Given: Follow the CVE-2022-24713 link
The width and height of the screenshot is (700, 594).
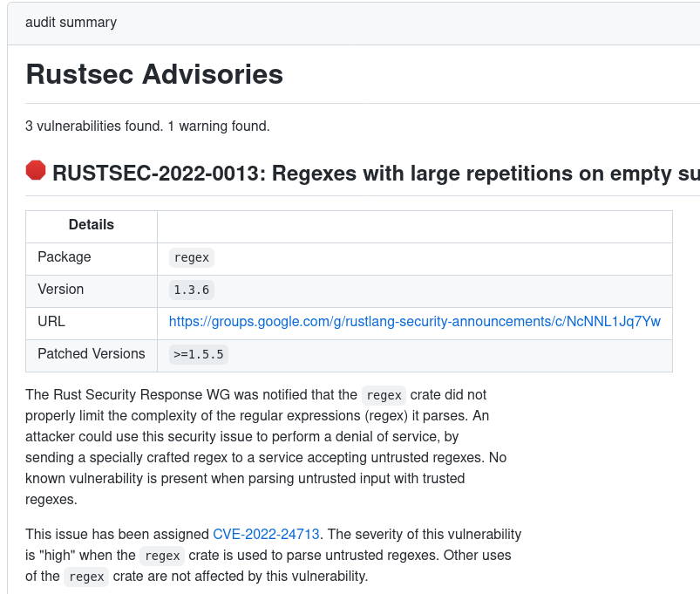Looking at the screenshot, I should click(x=267, y=534).
